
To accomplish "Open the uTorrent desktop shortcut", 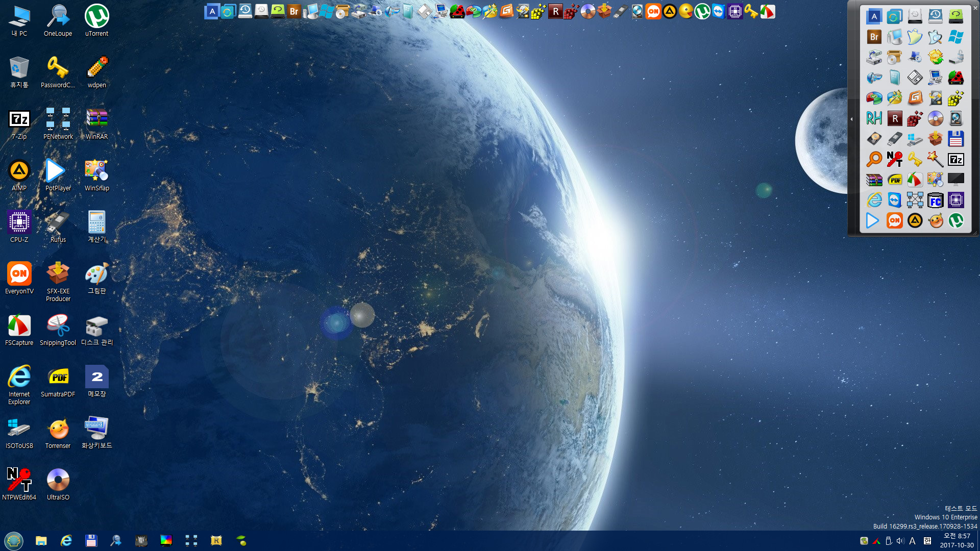I will 96,21.
